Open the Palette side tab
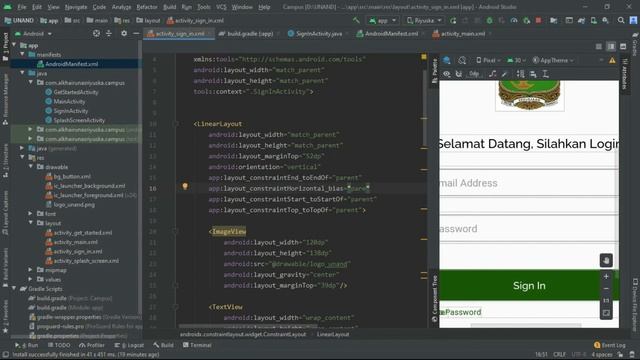Image resolution: width=640 pixels, height=360 pixels. [435, 71]
